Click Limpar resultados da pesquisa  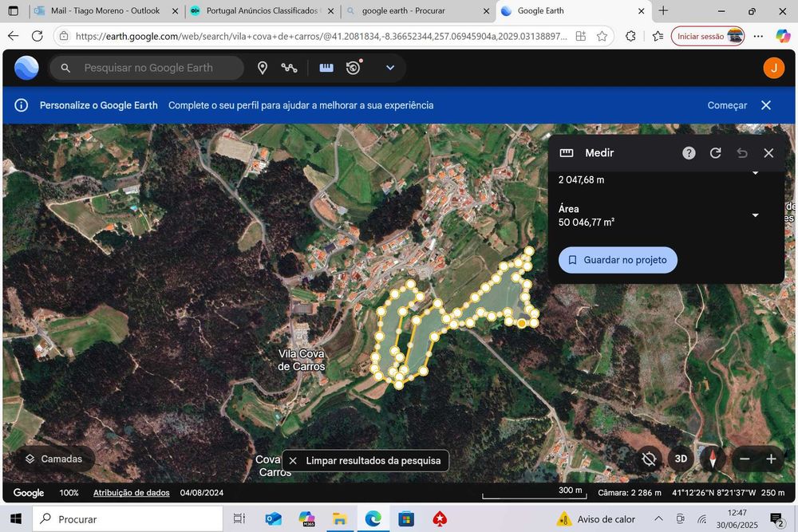coord(365,460)
